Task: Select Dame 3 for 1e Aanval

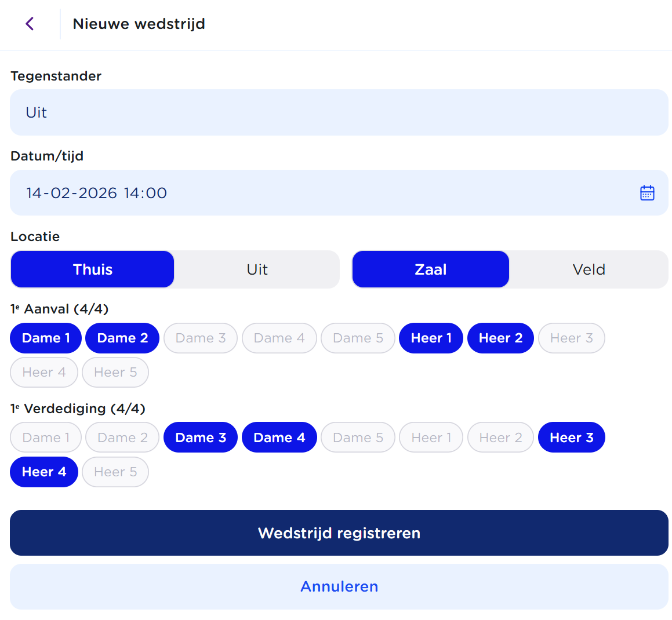Action: coord(200,338)
